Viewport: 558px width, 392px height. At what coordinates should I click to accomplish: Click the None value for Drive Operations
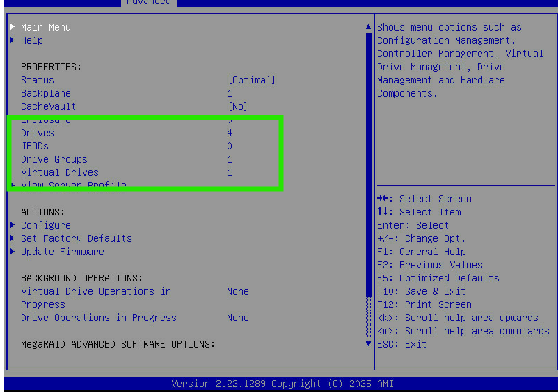238,318
